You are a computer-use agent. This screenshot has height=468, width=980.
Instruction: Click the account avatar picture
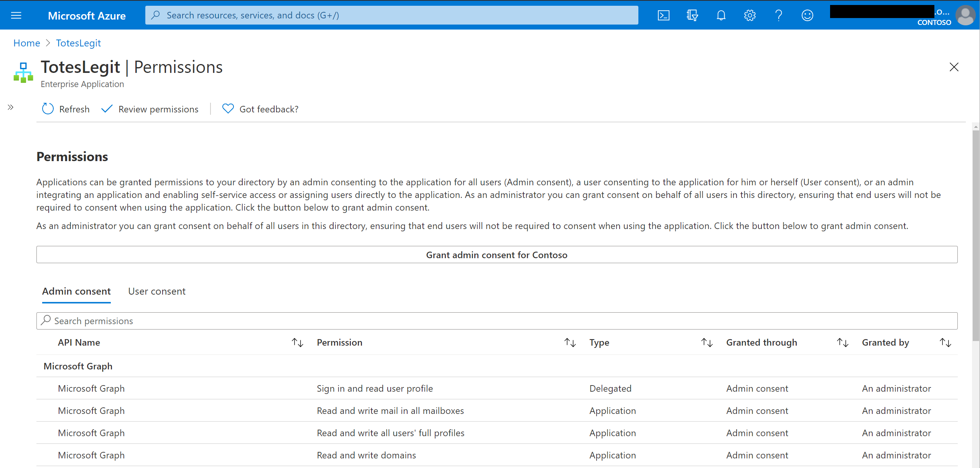(x=965, y=15)
